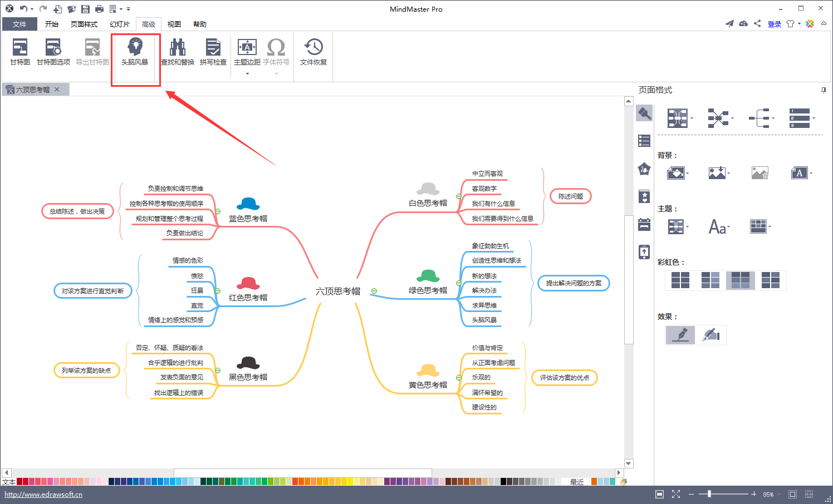Open File Recovery (文件恢复)
The image size is (833, 504).
pos(313,52)
